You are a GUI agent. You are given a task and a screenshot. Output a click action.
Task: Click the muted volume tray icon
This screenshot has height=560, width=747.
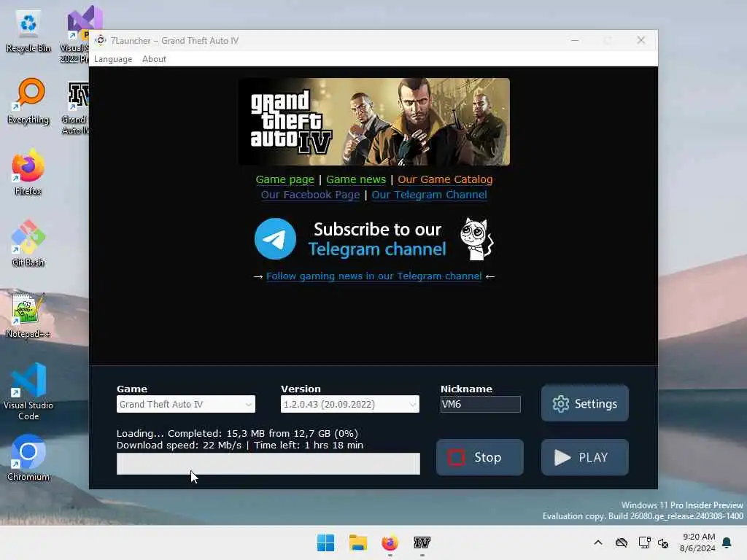click(x=663, y=542)
